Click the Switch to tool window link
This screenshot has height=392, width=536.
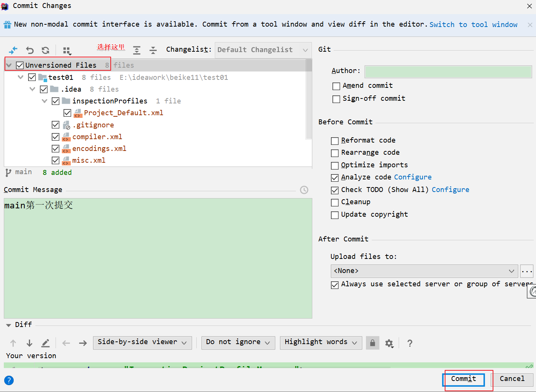(473, 25)
